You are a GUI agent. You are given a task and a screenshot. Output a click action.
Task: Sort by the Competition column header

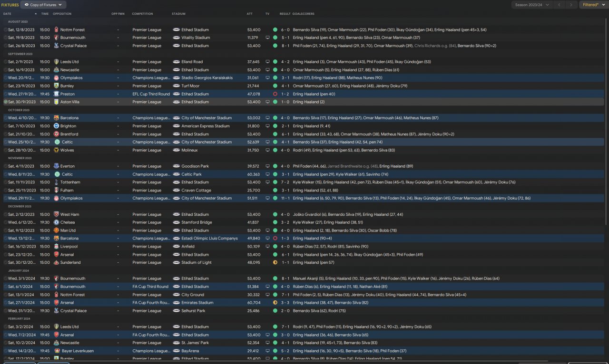tap(143, 14)
